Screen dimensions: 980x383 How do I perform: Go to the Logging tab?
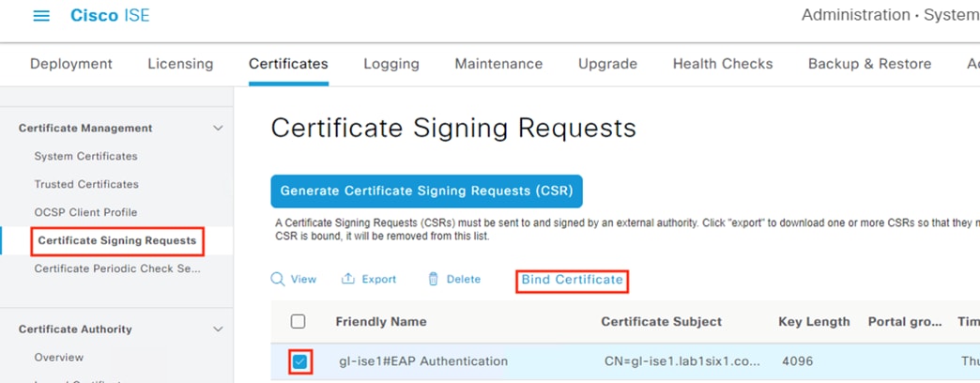(x=391, y=64)
